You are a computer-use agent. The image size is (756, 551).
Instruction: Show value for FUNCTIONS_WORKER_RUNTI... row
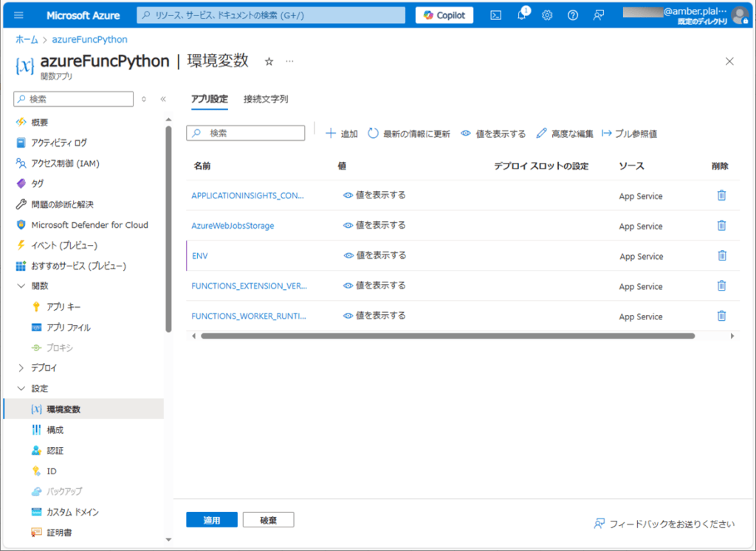(x=374, y=316)
